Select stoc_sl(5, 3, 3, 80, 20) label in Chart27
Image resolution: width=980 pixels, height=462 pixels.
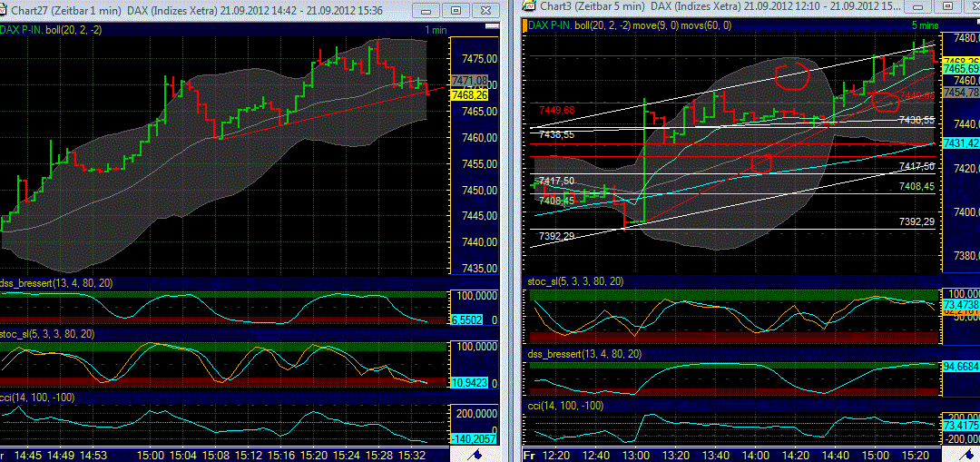[48, 334]
